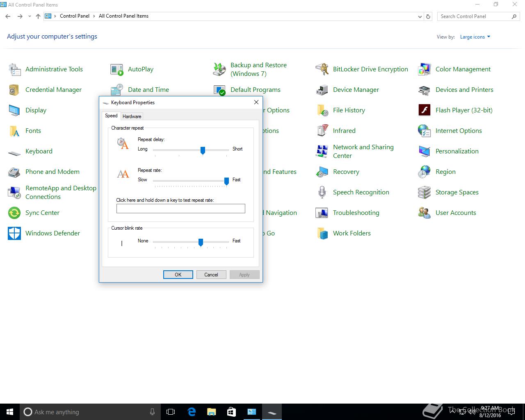Switch to the Hardware tab

[x=132, y=116]
